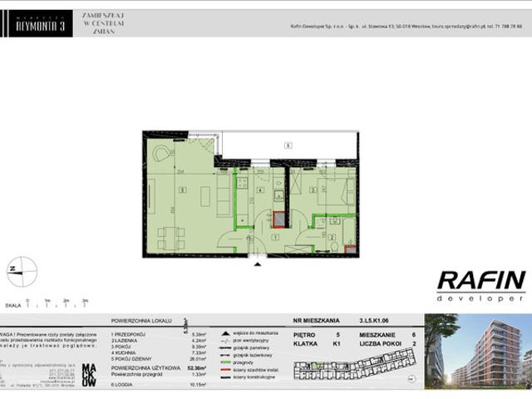This screenshot has height=399, width=532.
Task: Select the '6 LOGGIA' row
Action: tap(159, 385)
